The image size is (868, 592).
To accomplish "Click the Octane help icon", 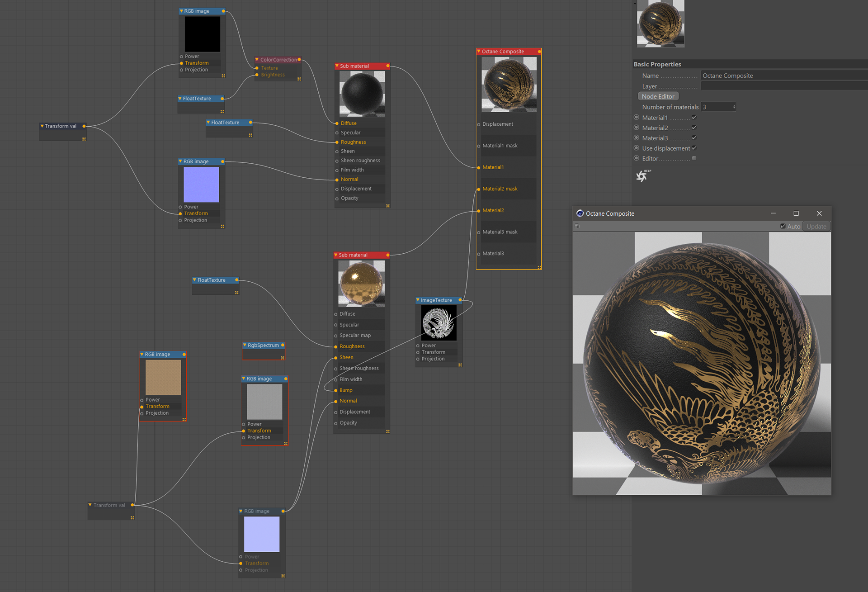I will pyautogui.click(x=642, y=175).
